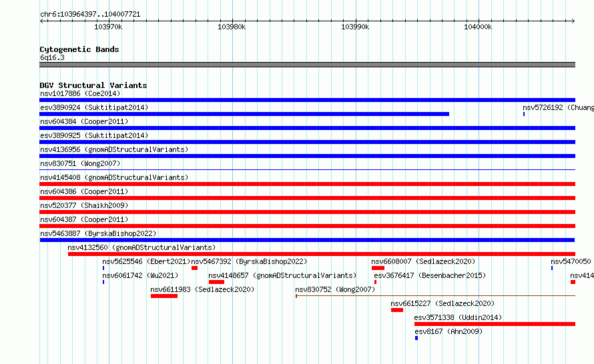Screen dimensions: 594x364
Task: Open the esv3890925 (Suktitipat2014) variant label
Action: 94,135
